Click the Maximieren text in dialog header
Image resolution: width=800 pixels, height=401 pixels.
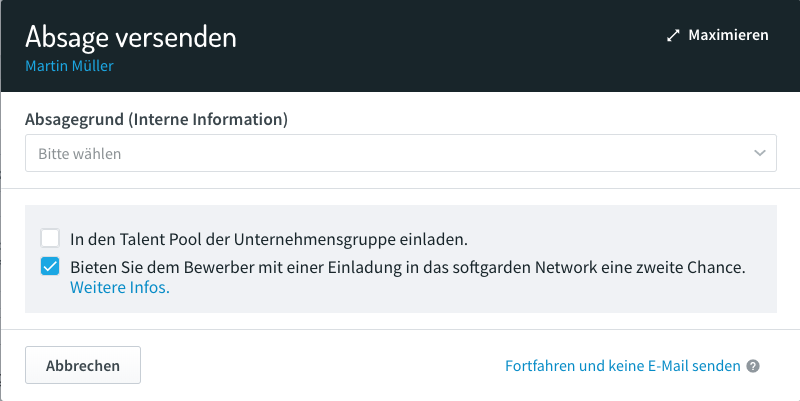point(728,35)
